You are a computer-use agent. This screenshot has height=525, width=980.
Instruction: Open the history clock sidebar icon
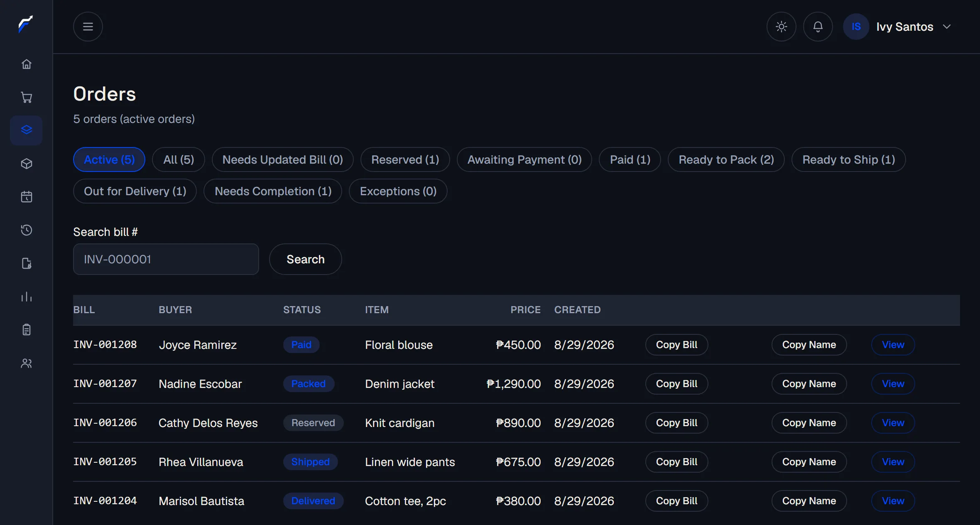(x=27, y=230)
